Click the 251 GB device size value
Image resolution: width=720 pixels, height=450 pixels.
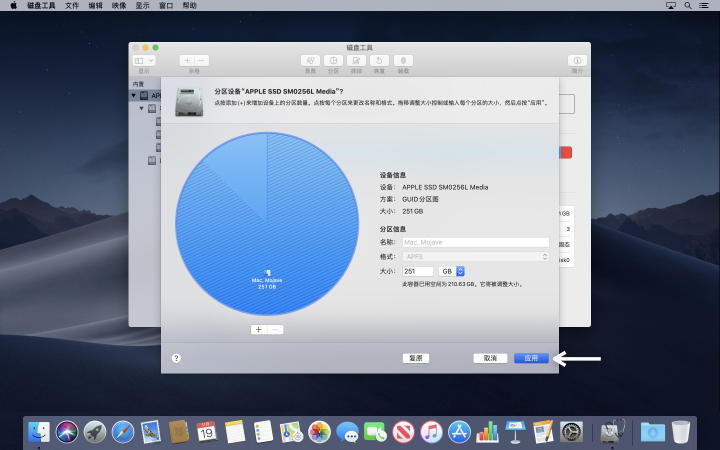[x=412, y=212]
